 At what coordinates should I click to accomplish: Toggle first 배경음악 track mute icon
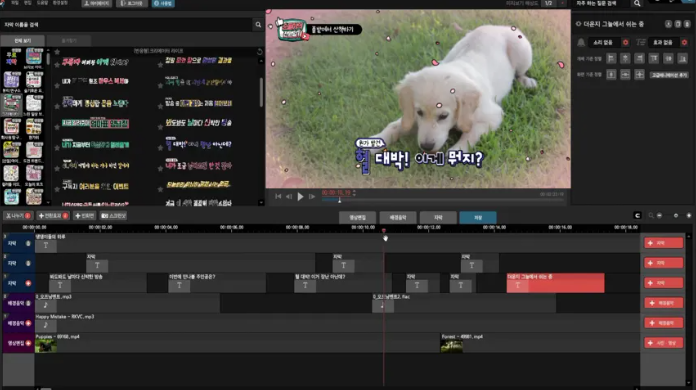(28, 303)
